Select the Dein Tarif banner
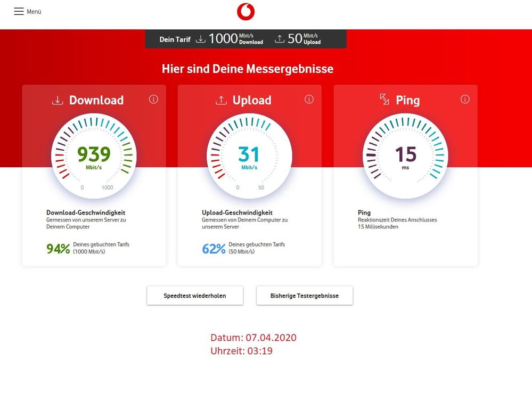 coord(245,38)
